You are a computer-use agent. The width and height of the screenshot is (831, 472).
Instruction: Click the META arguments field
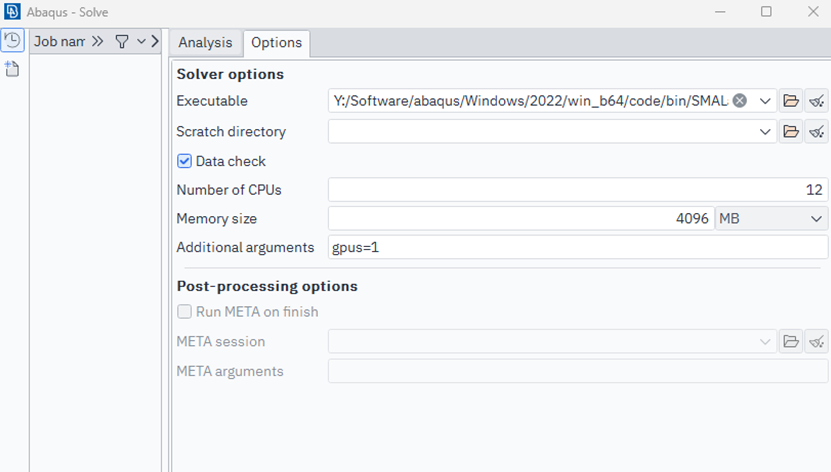(578, 371)
